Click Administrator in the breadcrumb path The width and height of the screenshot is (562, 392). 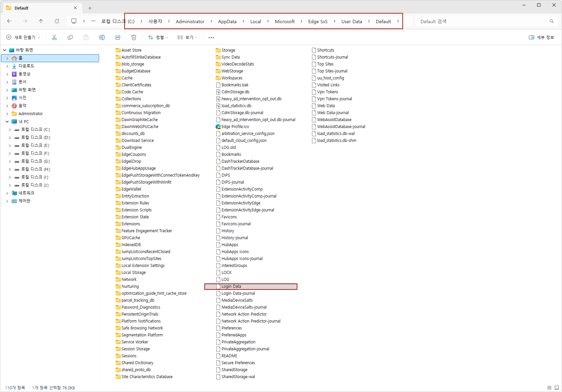tap(190, 22)
